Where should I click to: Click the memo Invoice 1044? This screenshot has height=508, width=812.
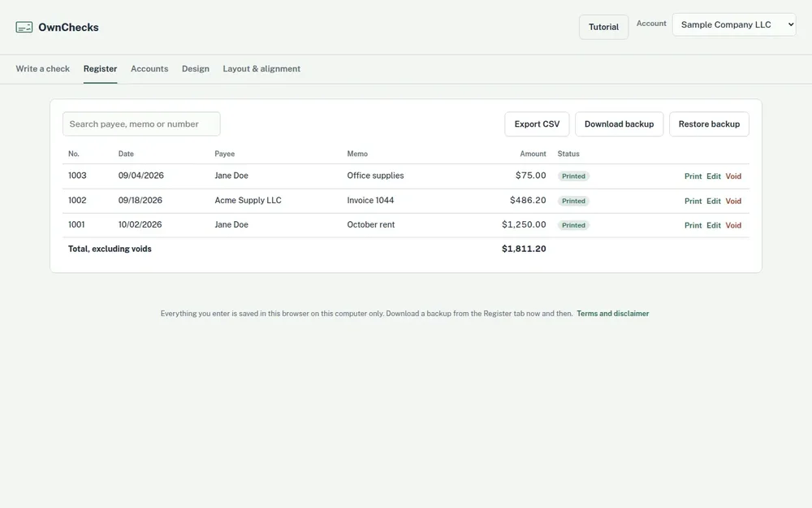tap(370, 200)
